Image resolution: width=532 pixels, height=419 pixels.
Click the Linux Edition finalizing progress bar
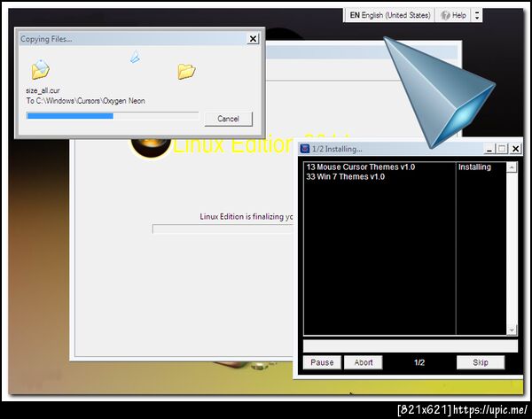point(223,229)
